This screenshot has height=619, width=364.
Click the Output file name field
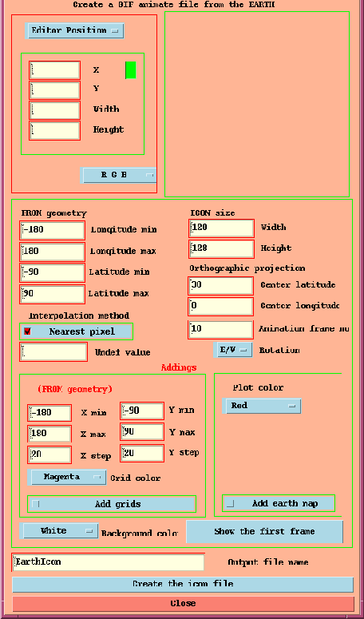pos(108,562)
